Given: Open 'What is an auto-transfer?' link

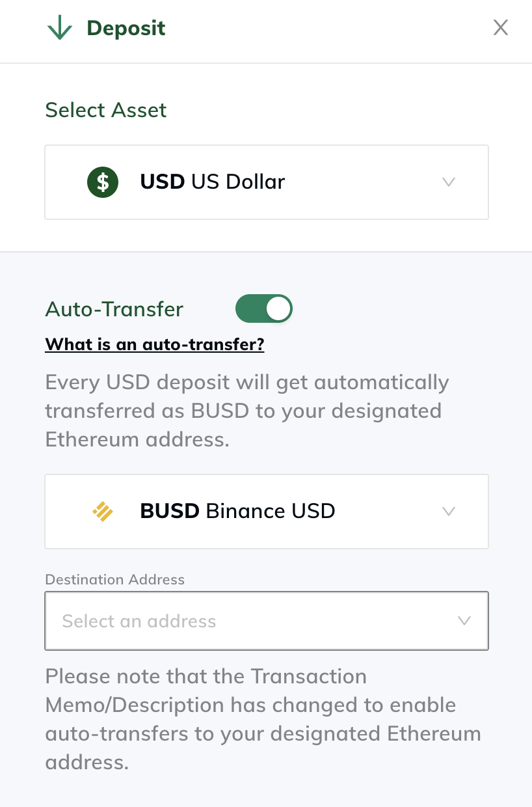Looking at the screenshot, I should pyautogui.click(x=155, y=344).
